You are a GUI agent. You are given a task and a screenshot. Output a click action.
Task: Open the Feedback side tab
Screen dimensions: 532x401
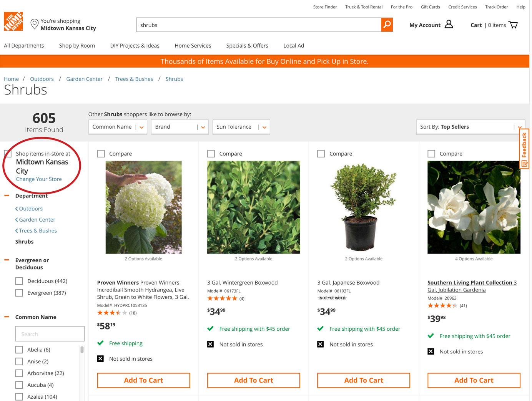[524, 149]
